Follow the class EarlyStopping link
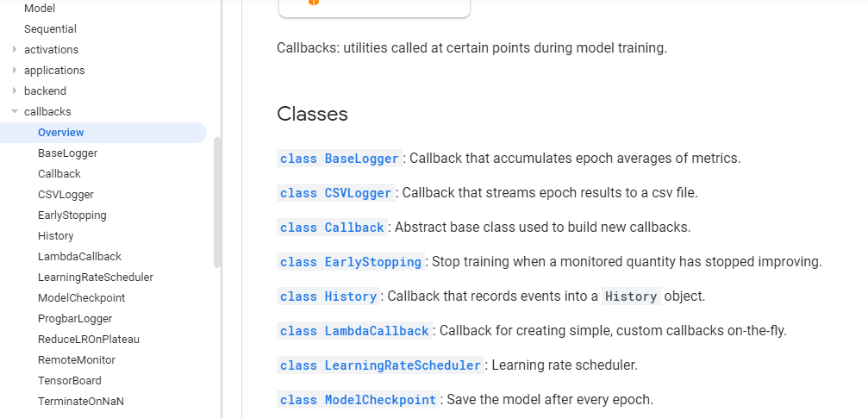This screenshot has width=868, height=418. click(351, 262)
